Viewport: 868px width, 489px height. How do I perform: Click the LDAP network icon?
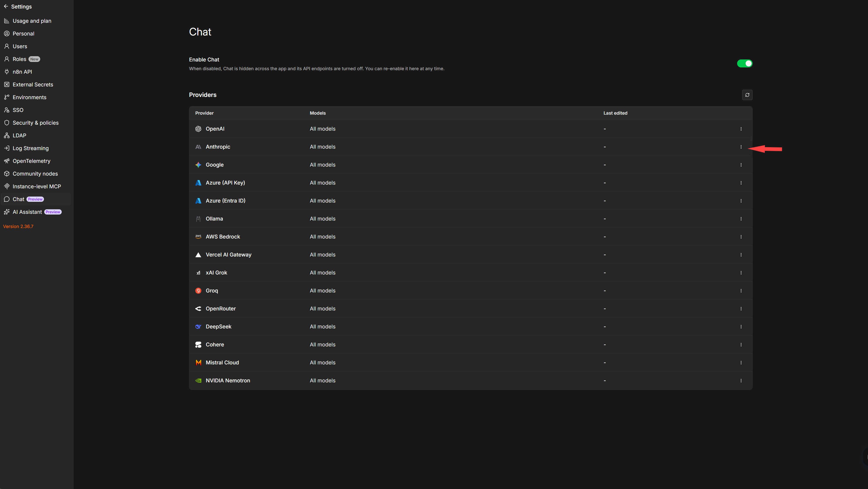(7, 135)
